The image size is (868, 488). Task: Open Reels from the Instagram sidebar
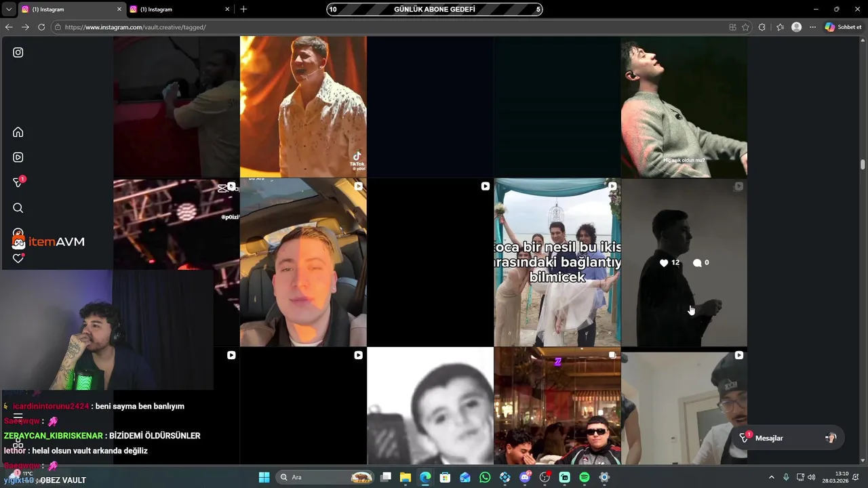click(x=18, y=157)
